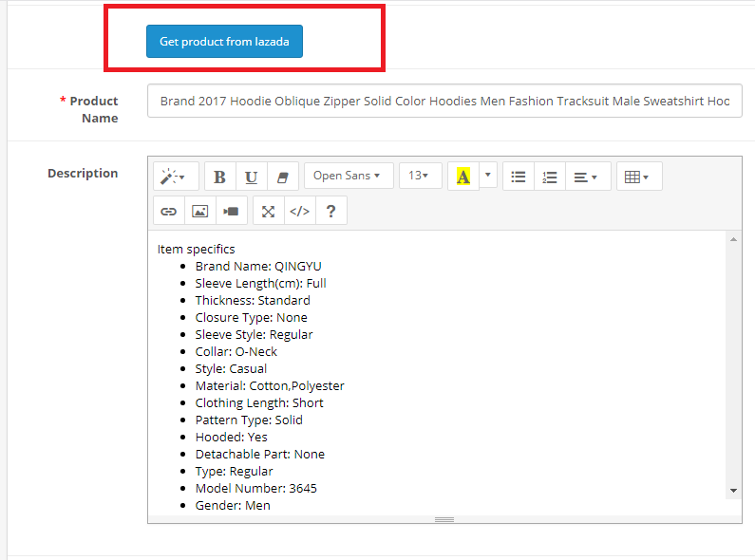Insert an unordered bullet list

click(519, 177)
